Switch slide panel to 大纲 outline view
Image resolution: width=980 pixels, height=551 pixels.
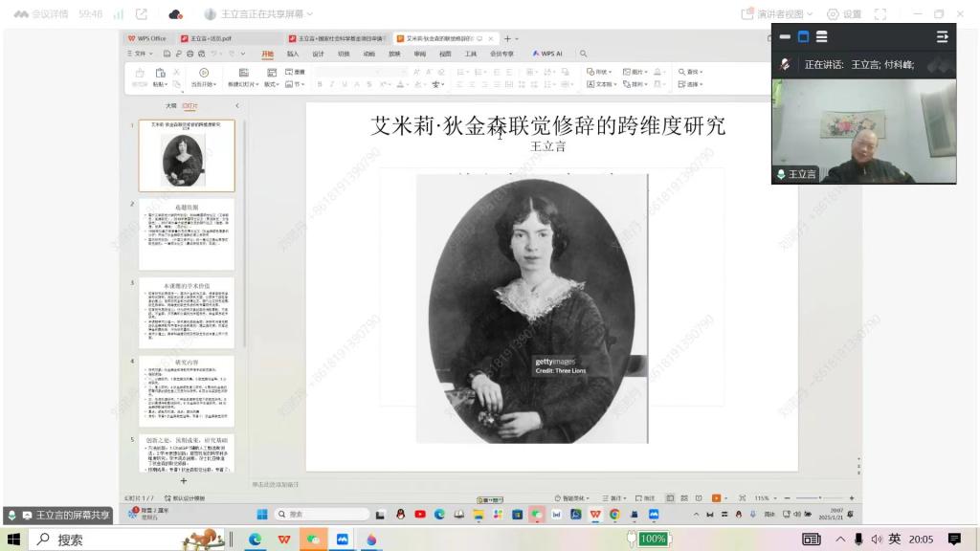170,105
